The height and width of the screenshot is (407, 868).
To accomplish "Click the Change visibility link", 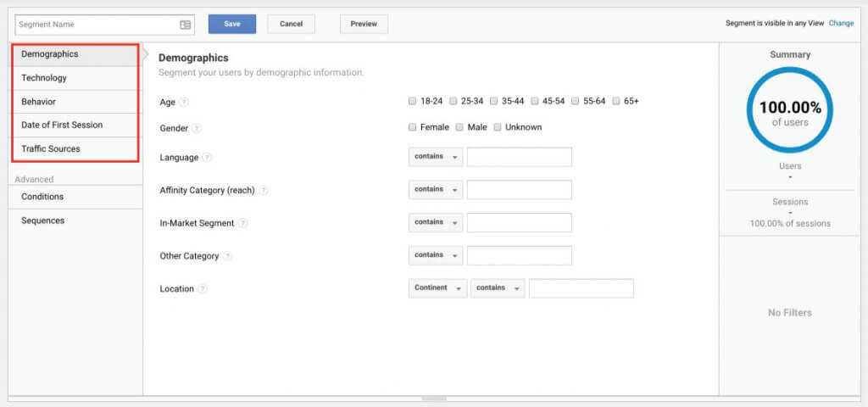I will (x=841, y=23).
